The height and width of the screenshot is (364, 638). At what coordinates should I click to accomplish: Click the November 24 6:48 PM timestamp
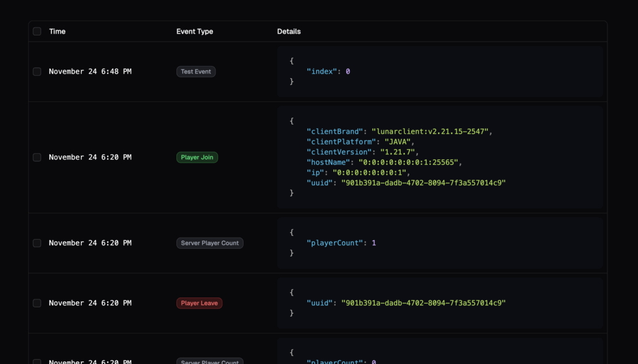pos(90,72)
